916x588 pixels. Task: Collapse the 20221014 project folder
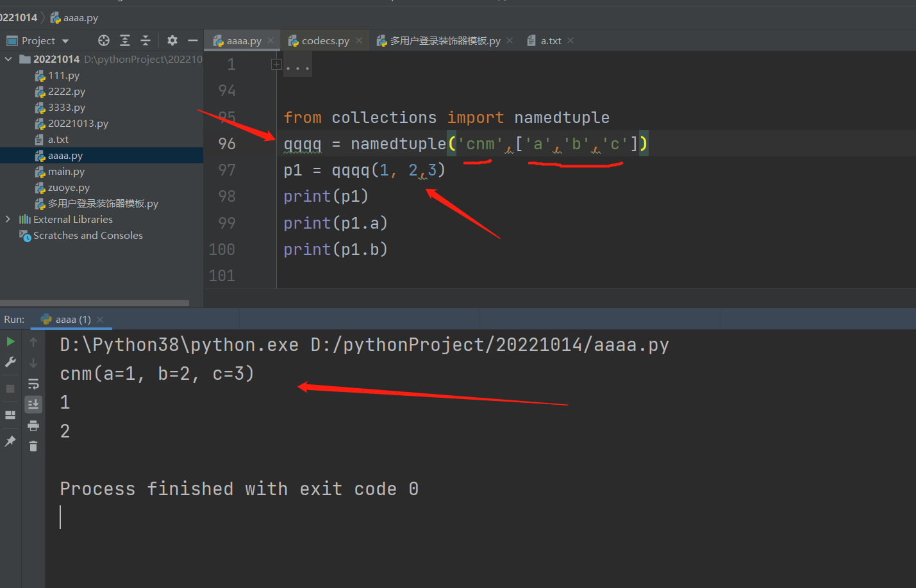point(8,59)
